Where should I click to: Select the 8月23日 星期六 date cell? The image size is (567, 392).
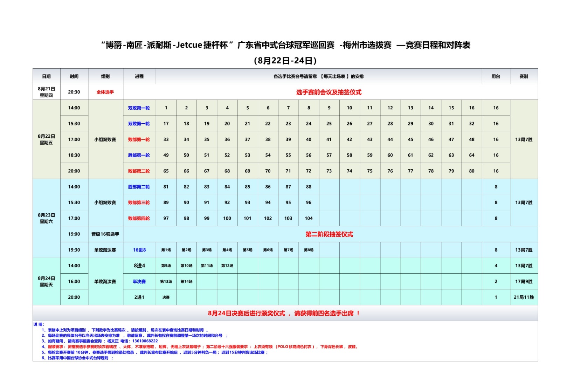point(46,218)
